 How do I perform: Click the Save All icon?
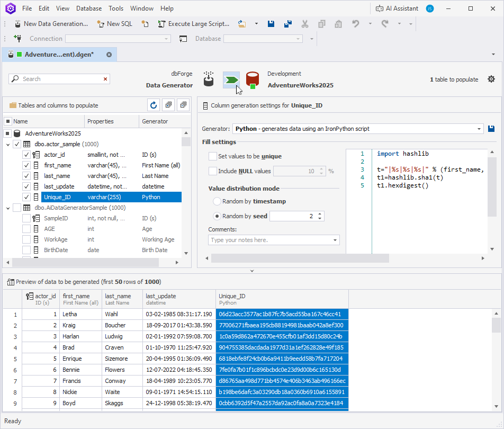click(x=288, y=24)
